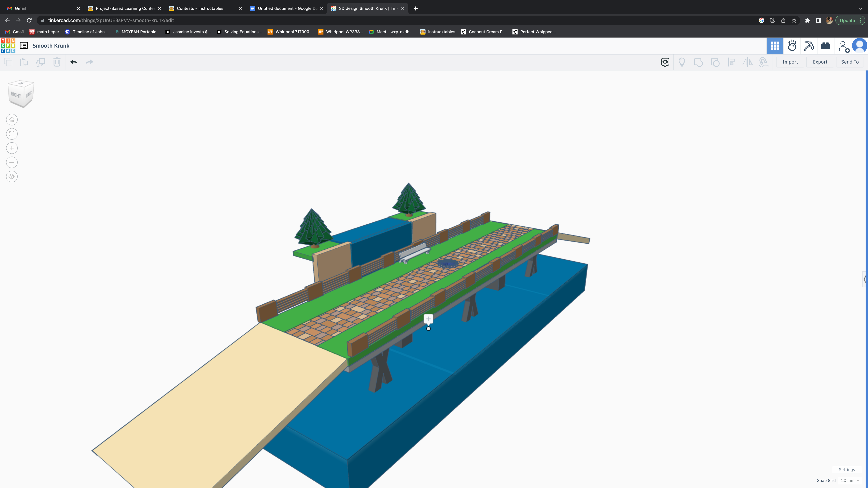Open the Blocks editor icon
Viewport: 868px width, 488px height.
809,46
